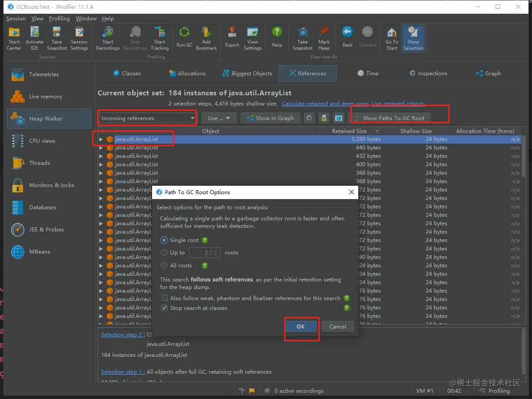Image resolution: width=532 pixels, height=399 pixels.
Task: Select the Single root radio button
Action: click(x=164, y=240)
